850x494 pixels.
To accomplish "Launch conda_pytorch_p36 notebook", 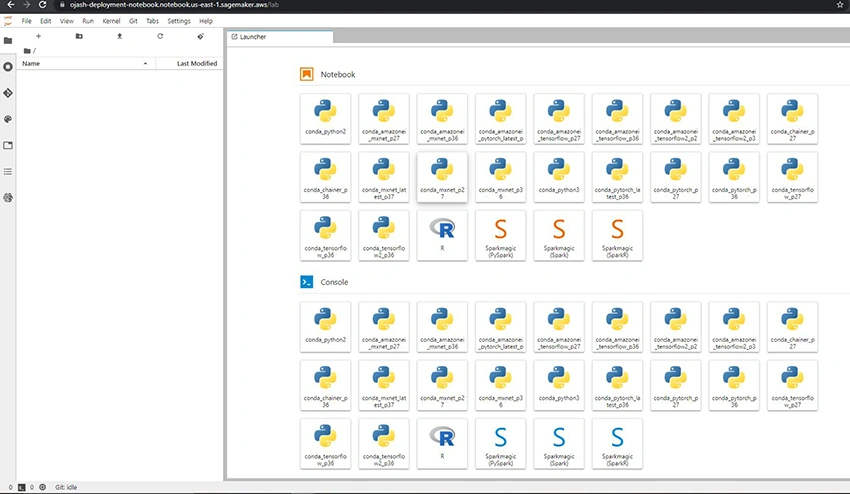I will (x=734, y=177).
